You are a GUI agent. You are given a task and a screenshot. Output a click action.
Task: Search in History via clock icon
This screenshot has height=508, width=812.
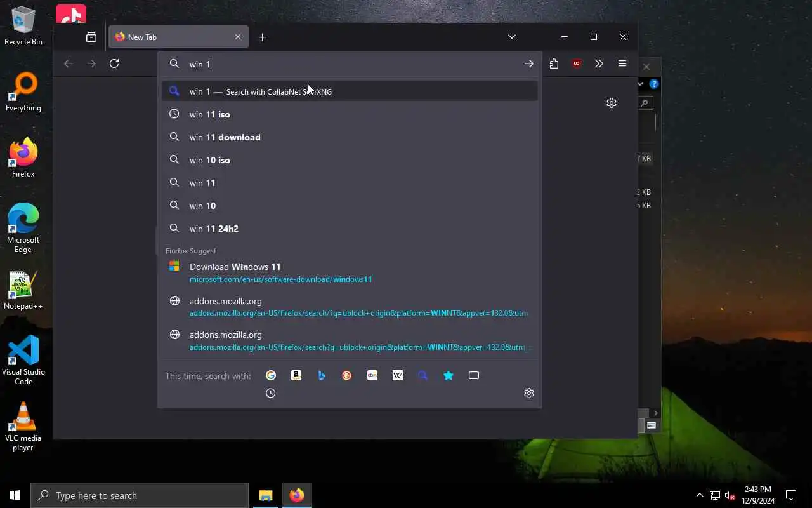(271, 393)
